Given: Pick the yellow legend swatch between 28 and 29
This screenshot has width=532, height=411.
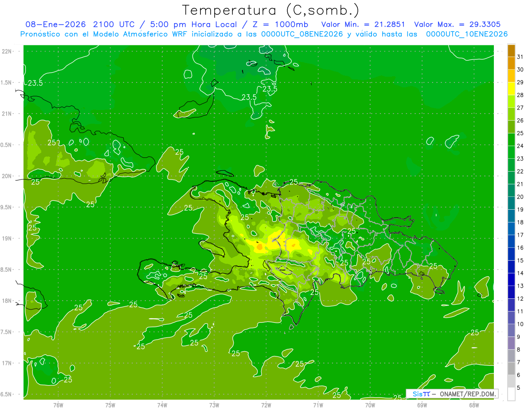Looking at the screenshot, I should (x=511, y=89).
